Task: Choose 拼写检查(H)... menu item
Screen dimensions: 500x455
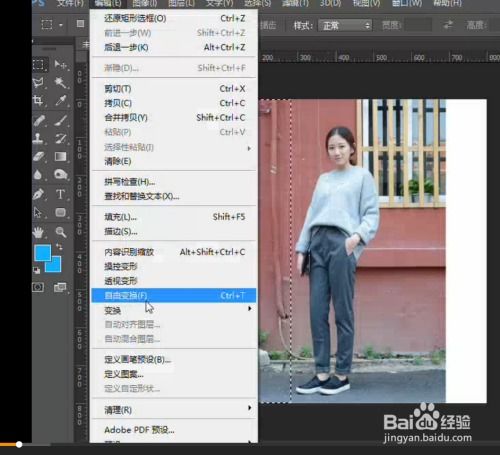Action: [x=174, y=182]
